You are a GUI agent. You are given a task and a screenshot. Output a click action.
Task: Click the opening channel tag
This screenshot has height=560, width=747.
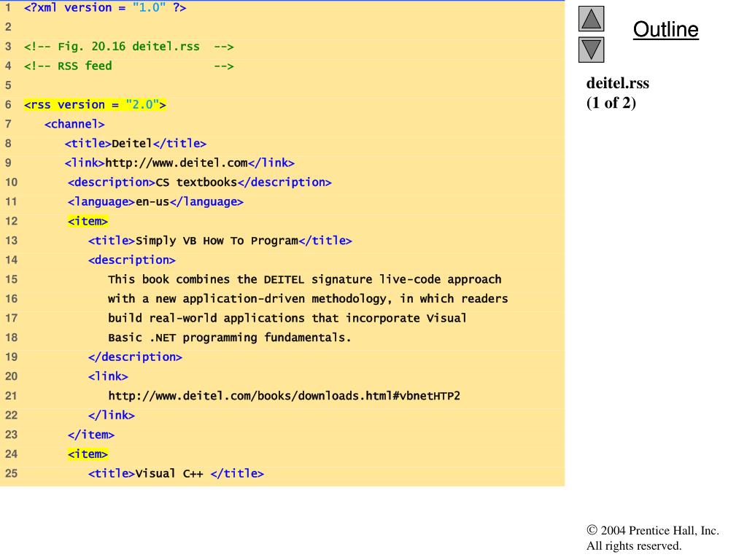point(74,124)
